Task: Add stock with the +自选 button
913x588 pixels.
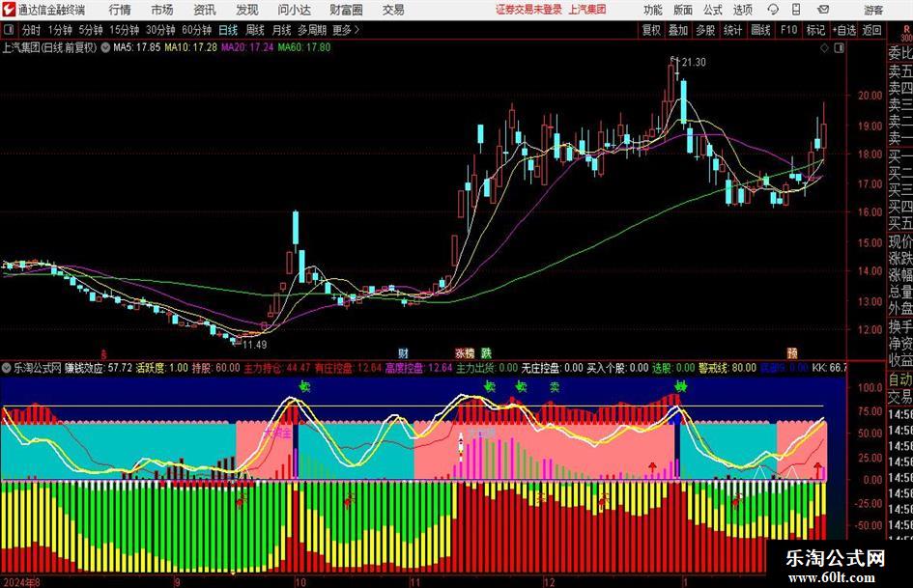Action: tap(843, 30)
